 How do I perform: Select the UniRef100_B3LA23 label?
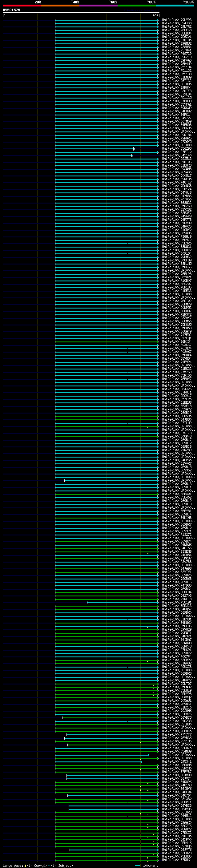(176, 853)
